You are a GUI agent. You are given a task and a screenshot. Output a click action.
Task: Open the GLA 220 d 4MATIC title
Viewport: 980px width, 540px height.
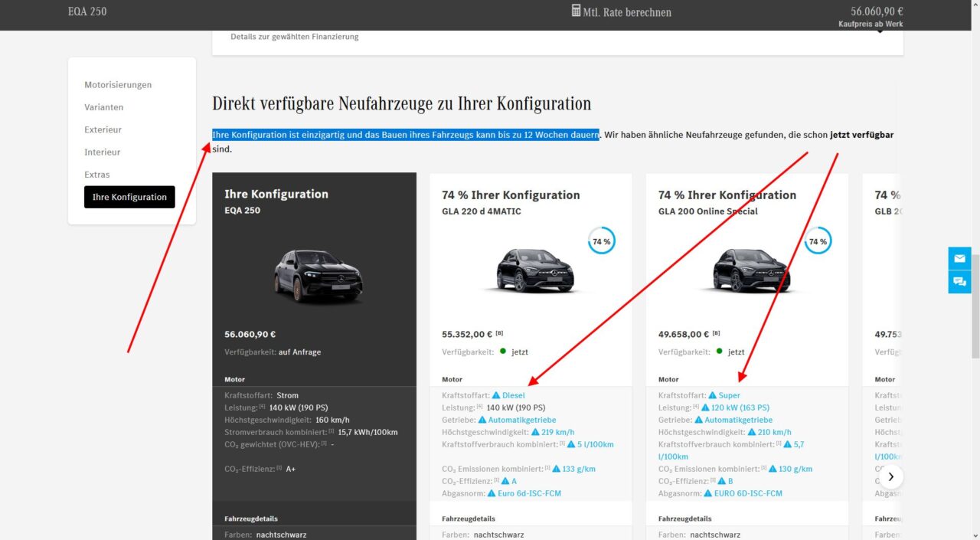[x=481, y=211]
